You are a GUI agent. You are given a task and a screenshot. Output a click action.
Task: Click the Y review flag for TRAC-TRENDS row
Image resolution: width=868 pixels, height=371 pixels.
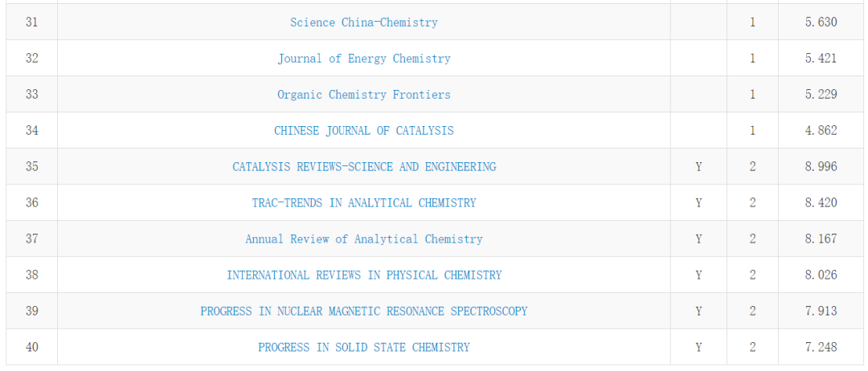[x=698, y=203]
